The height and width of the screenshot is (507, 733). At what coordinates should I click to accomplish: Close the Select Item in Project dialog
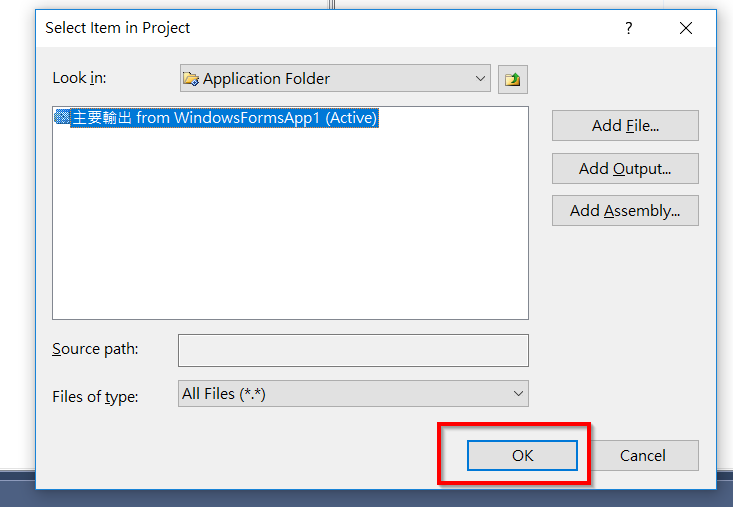(686, 28)
